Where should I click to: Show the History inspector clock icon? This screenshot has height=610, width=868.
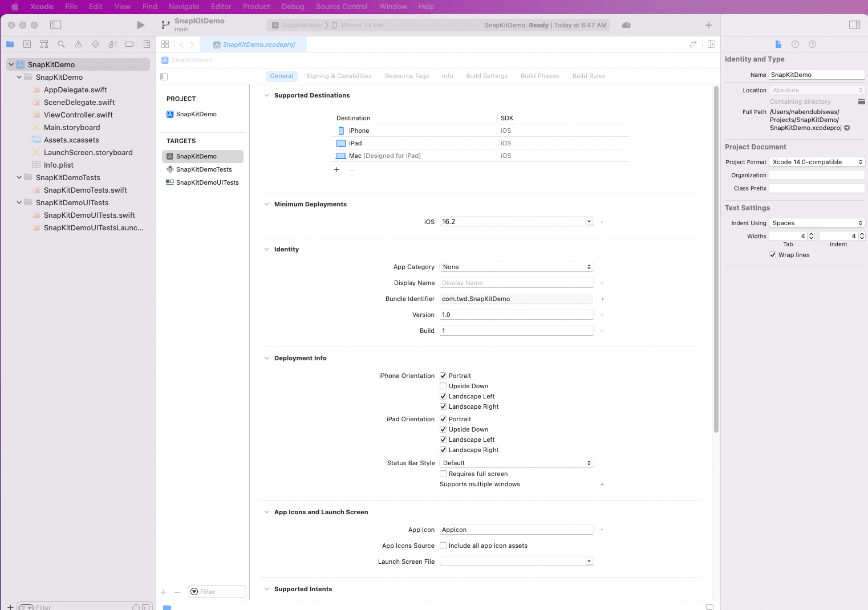pyautogui.click(x=795, y=44)
